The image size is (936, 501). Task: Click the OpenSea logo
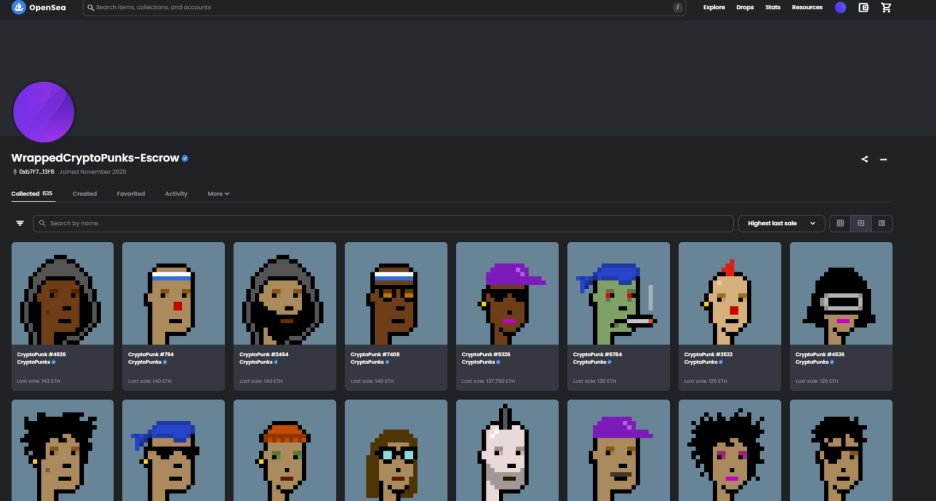[39, 8]
